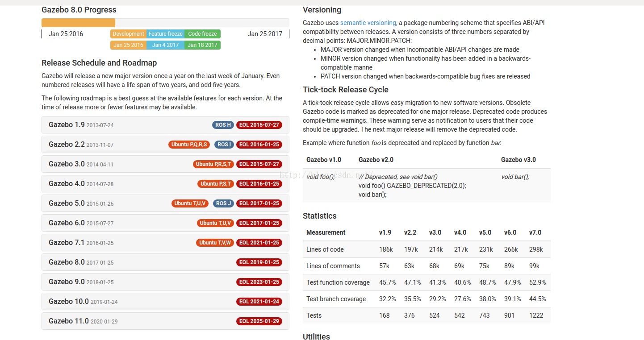Expand the Gazebo 8.0 release row
Viewport: 644px width, 340px height.
[x=165, y=262]
